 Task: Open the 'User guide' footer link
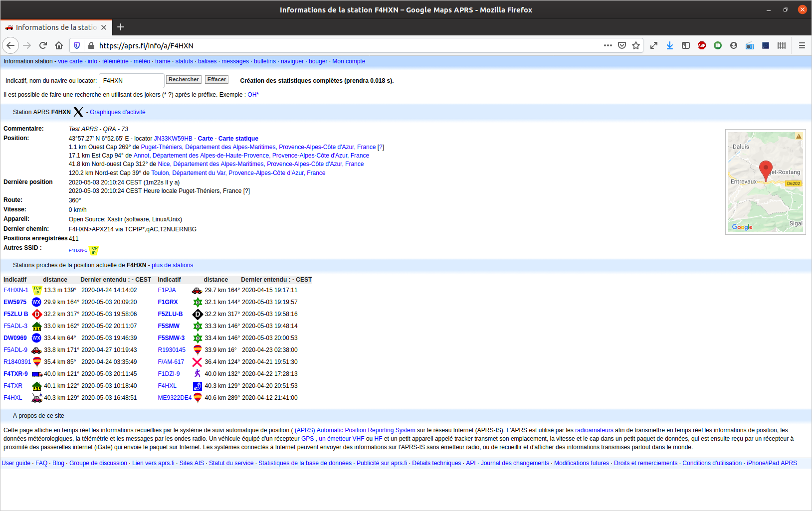pos(16,463)
